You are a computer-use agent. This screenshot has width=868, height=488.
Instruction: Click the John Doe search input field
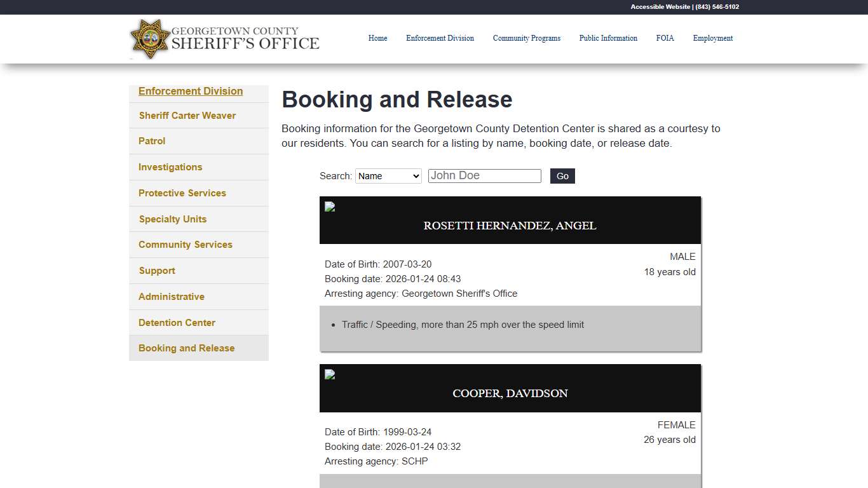pyautogui.click(x=484, y=175)
